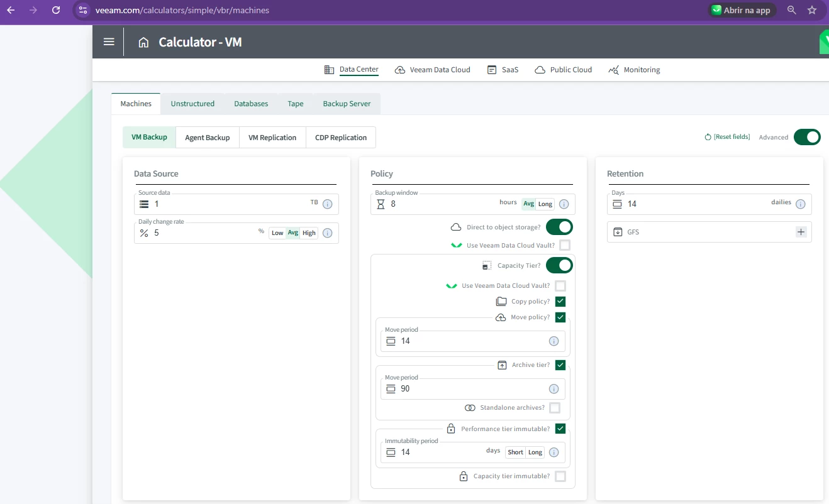Check Use Veeam Data Cloud Vault under Direct to object storage
The image size is (829, 504).
(565, 245)
